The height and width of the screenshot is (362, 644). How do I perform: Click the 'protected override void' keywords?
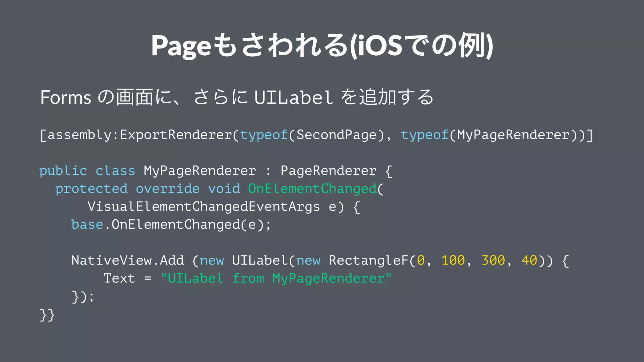pos(148,189)
